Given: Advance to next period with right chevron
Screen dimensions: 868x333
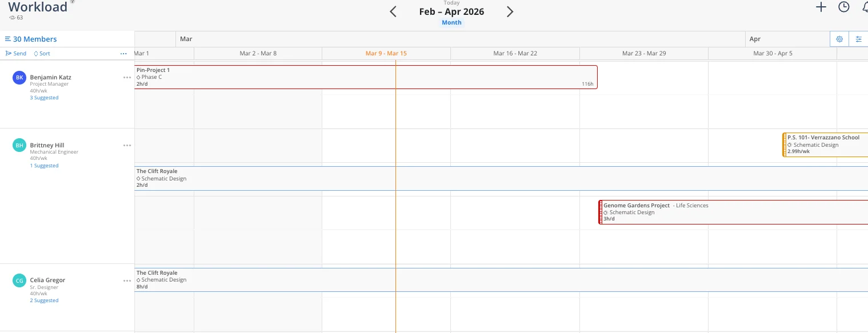Looking at the screenshot, I should (510, 11).
